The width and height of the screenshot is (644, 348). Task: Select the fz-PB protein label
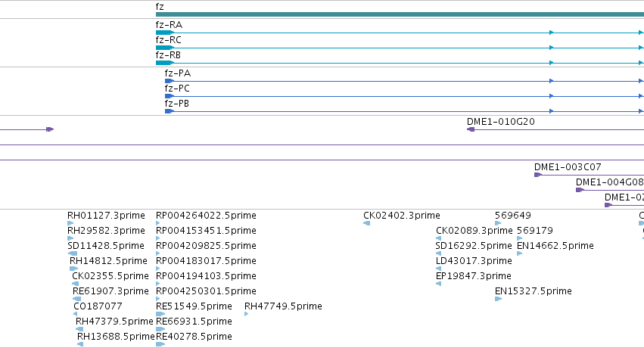176,104
